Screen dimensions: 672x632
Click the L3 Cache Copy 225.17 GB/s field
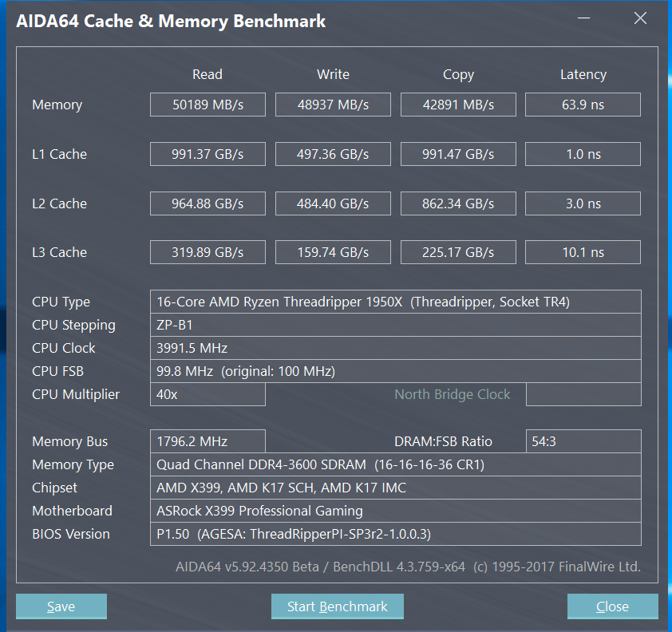458,252
